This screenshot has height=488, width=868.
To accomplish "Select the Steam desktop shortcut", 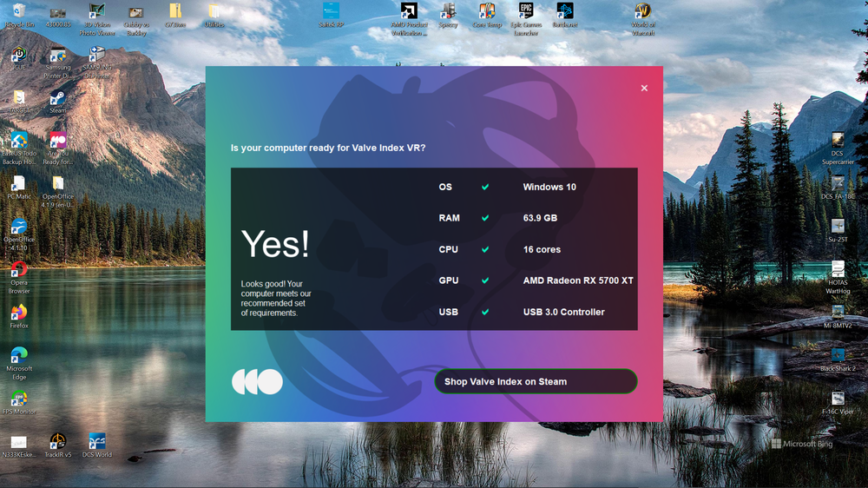I will (x=57, y=102).
